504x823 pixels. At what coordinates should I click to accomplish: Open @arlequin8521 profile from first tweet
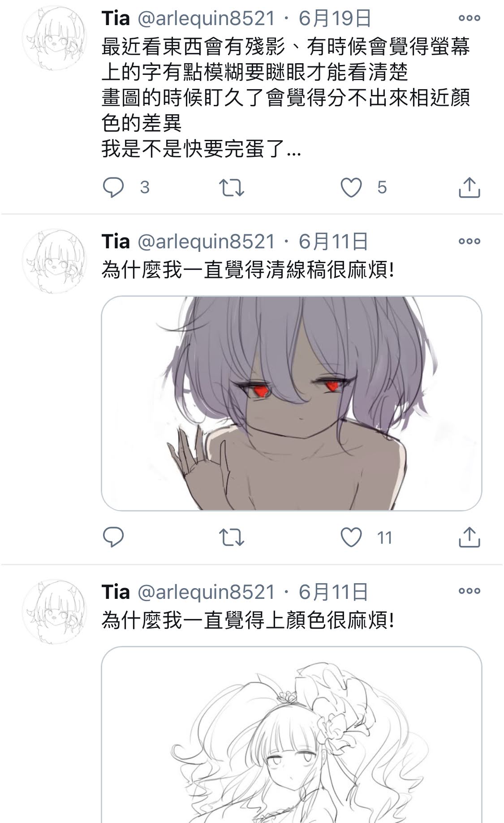pyautogui.click(x=206, y=18)
